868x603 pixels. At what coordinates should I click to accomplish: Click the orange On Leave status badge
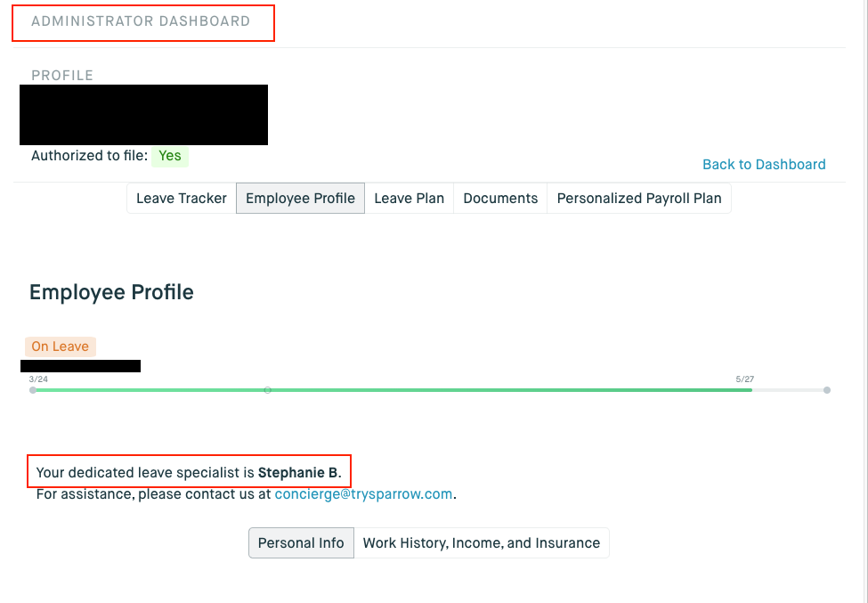point(61,346)
